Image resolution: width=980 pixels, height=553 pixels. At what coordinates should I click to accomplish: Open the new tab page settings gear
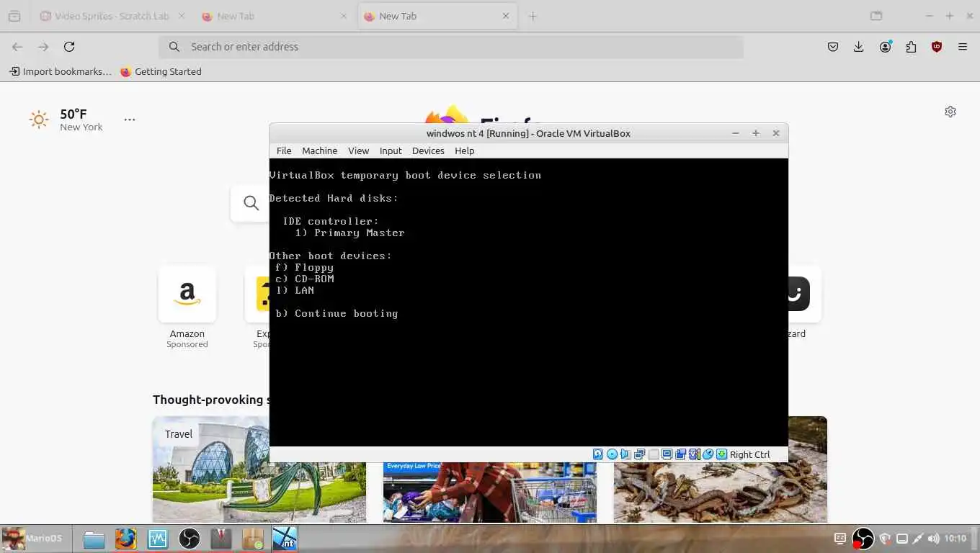(x=950, y=112)
